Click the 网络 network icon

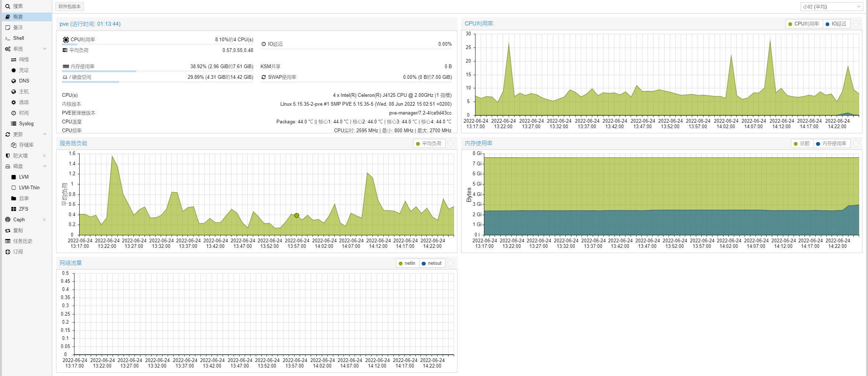click(14, 60)
